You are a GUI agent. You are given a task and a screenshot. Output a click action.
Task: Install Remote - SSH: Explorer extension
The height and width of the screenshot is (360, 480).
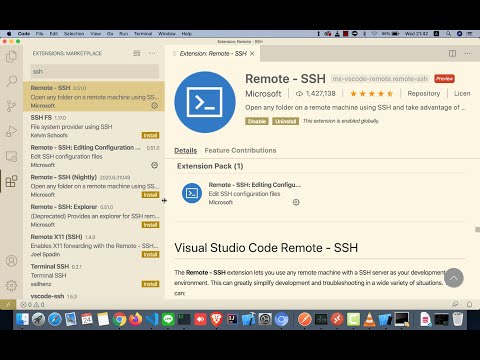151,225
